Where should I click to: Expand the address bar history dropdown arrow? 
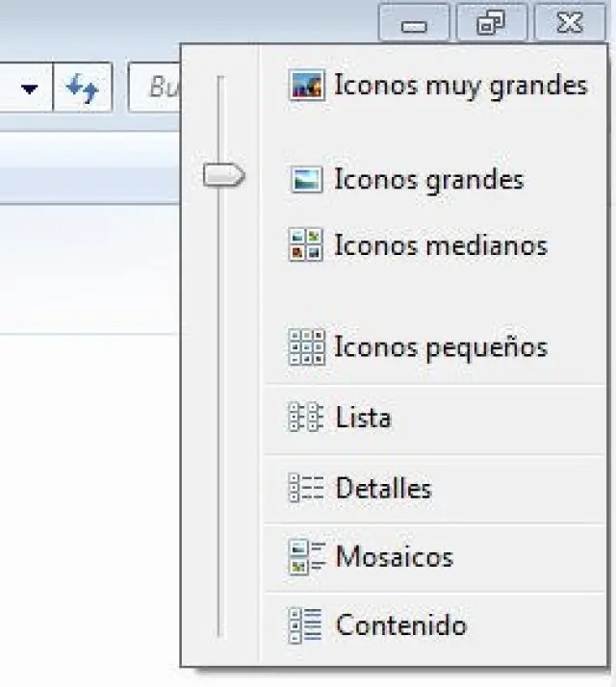(30, 89)
